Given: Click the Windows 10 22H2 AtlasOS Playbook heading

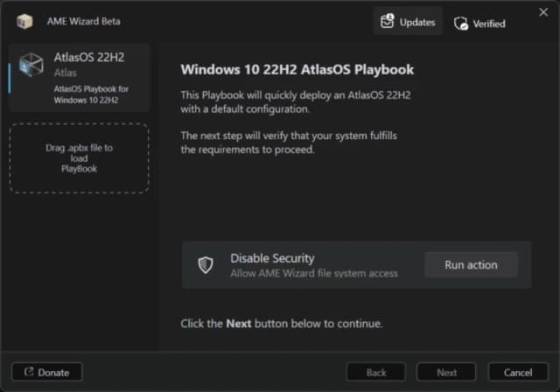Looking at the screenshot, I should [x=297, y=70].
